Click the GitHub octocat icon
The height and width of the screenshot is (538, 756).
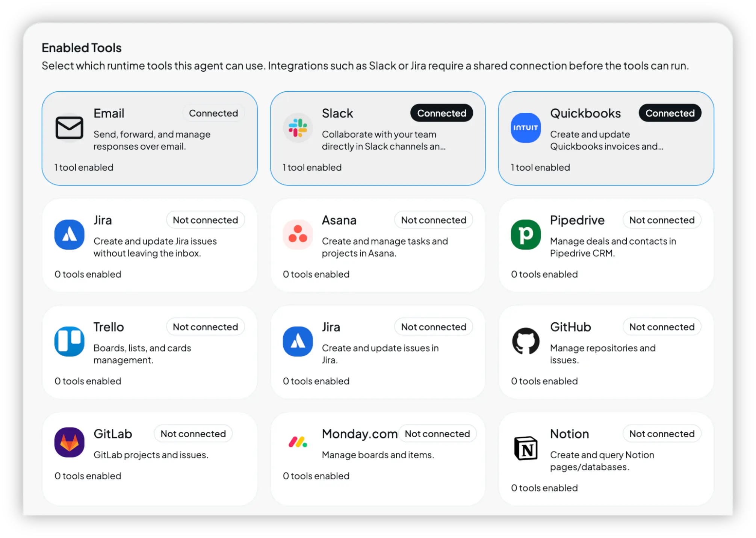(526, 342)
